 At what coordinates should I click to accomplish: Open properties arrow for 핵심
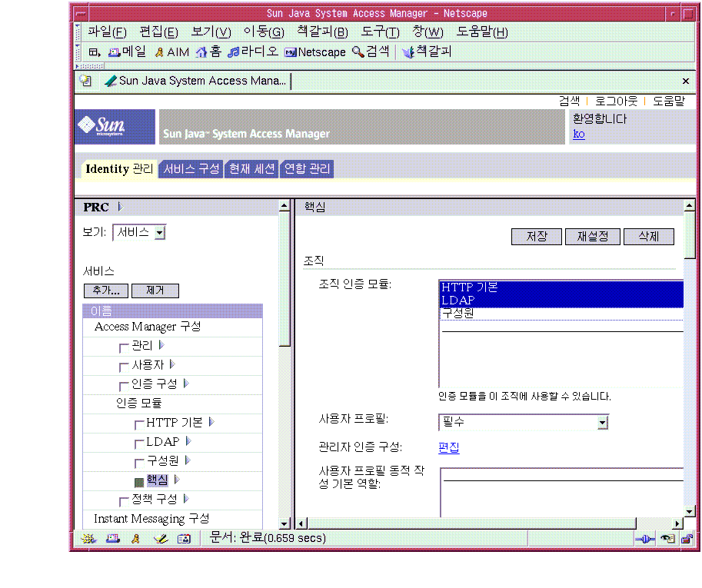tap(177, 480)
